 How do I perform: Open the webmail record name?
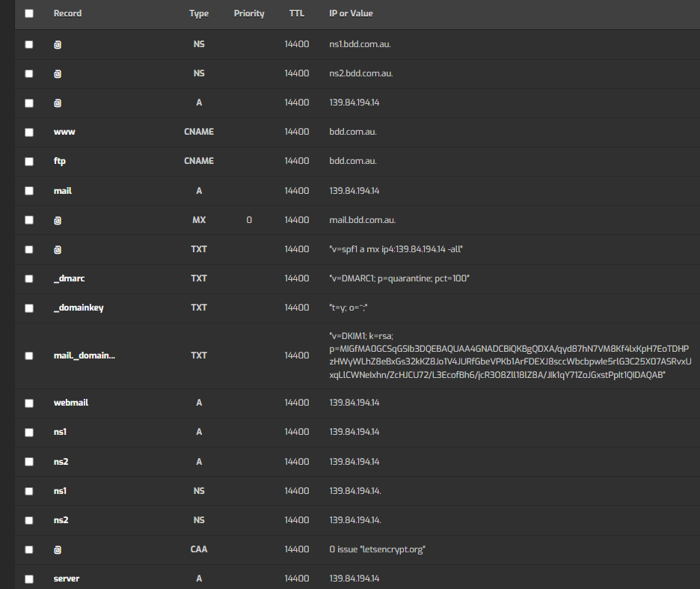tap(71, 403)
